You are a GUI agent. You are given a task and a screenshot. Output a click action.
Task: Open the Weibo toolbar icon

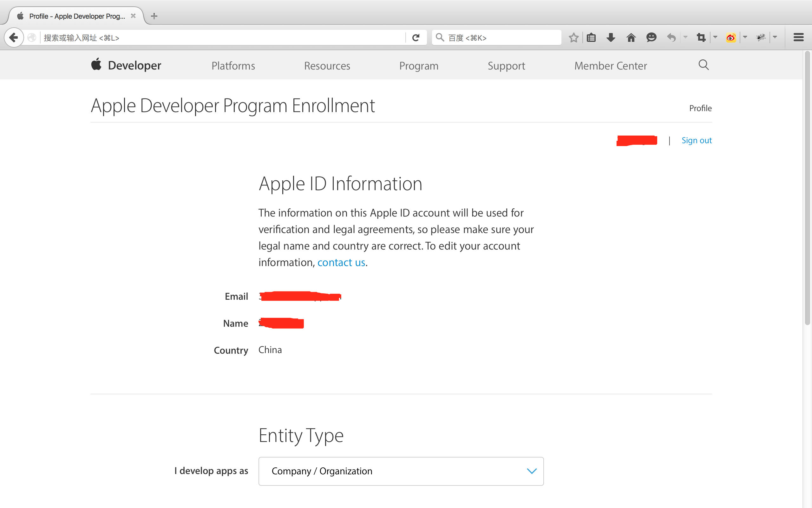[731, 38]
